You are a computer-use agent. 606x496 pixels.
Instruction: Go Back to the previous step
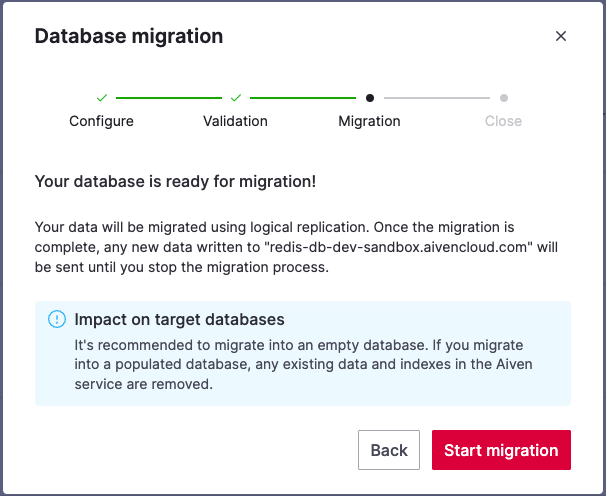[389, 450]
